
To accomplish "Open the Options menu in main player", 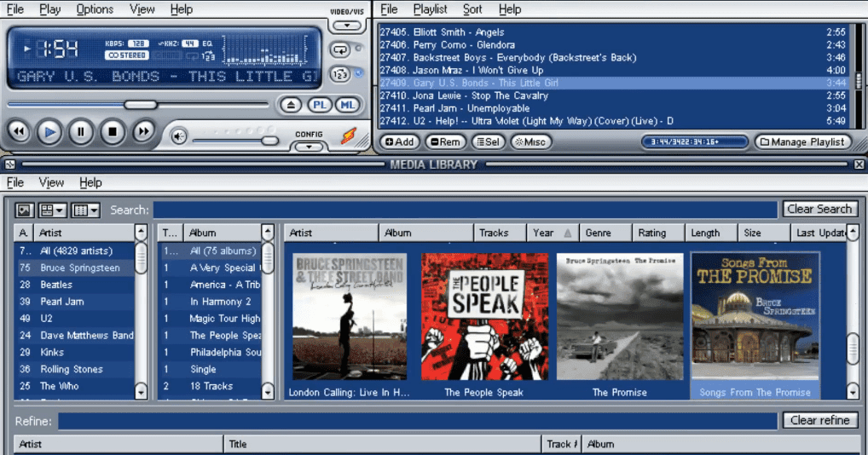I will click(x=95, y=9).
